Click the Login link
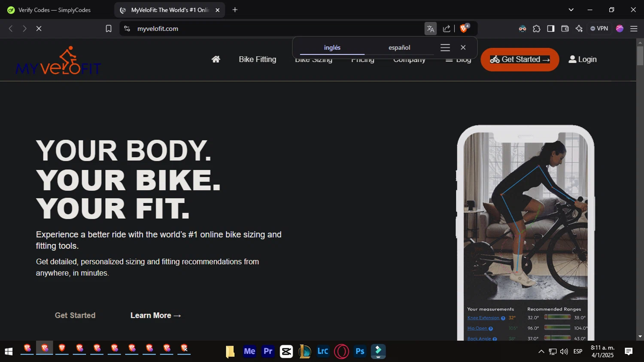This screenshot has height=362, width=644. coord(583,59)
